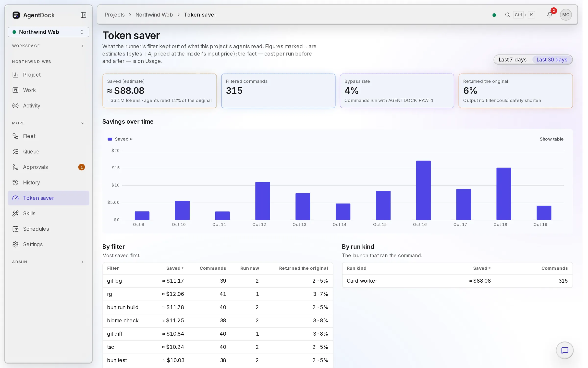The width and height of the screenshot is (588, 368).
Task: Open Token saver in sidebar
Action: pos(48,198)
